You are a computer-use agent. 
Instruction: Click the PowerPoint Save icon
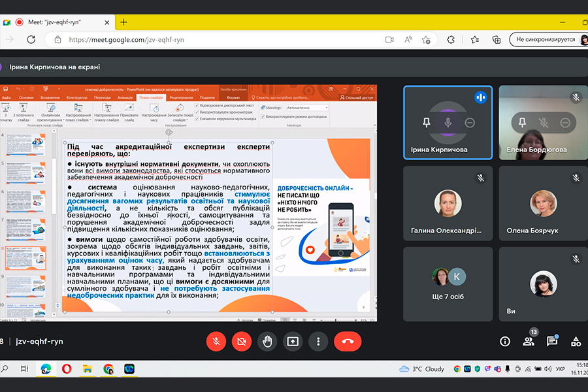pyautogui.click(x=6, y=90)
